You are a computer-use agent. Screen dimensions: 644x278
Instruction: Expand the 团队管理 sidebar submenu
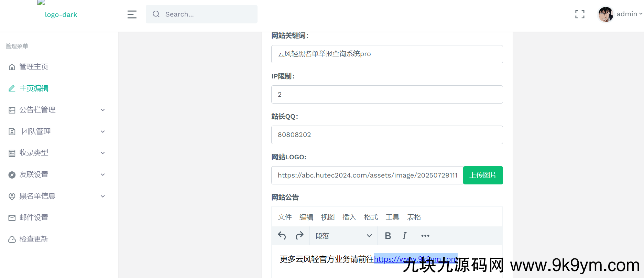(x=57, y=131)
